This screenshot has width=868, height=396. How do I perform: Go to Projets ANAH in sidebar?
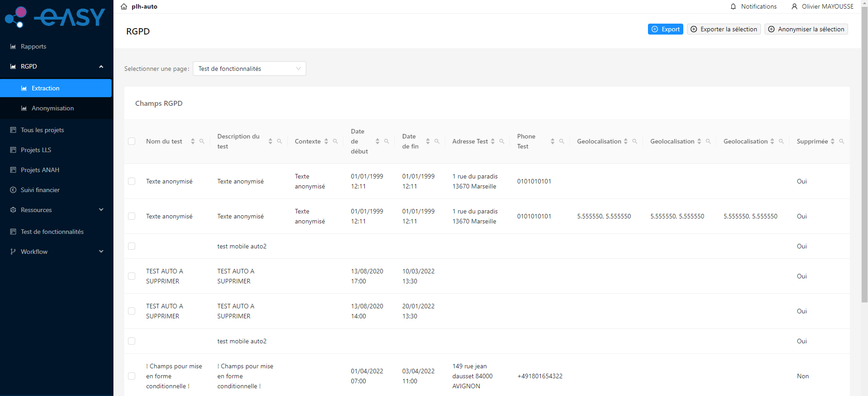(x=40, y=170)
